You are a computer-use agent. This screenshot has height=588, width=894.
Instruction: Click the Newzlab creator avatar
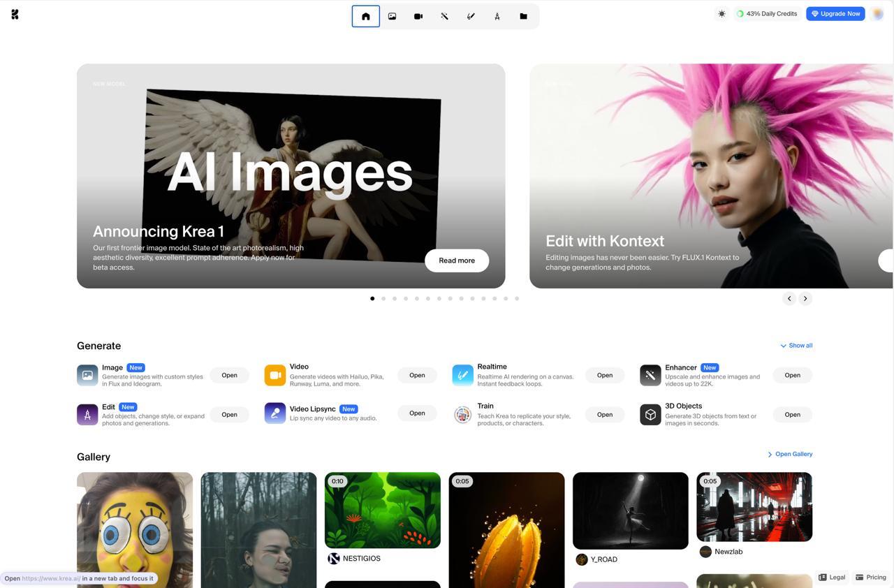point(705,552)
